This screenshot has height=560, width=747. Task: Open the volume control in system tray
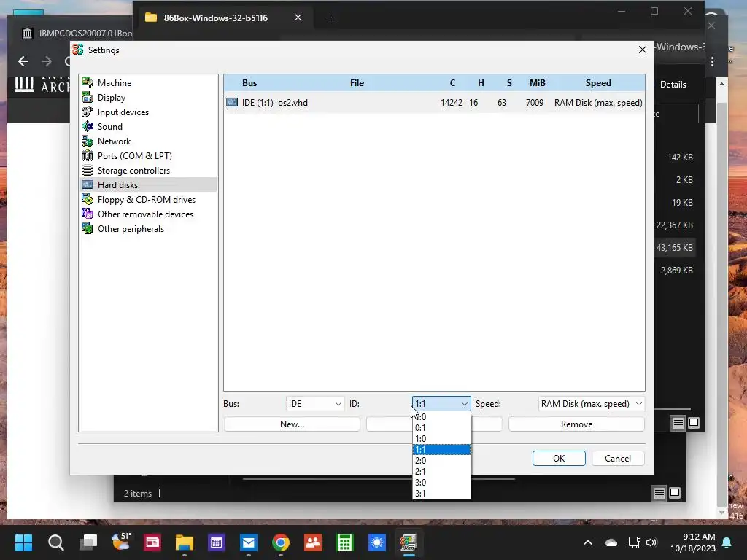pos(651,542)
